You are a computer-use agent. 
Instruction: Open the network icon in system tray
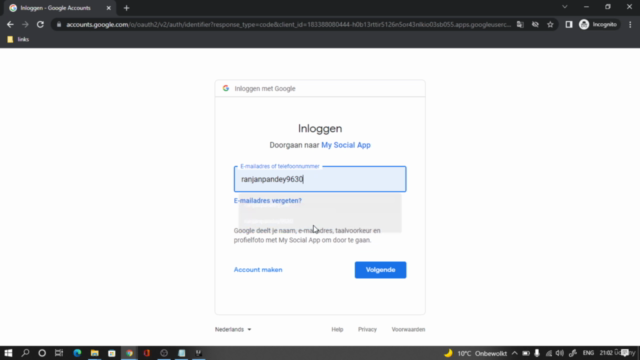pyautogui.click(x=549, y=353)
